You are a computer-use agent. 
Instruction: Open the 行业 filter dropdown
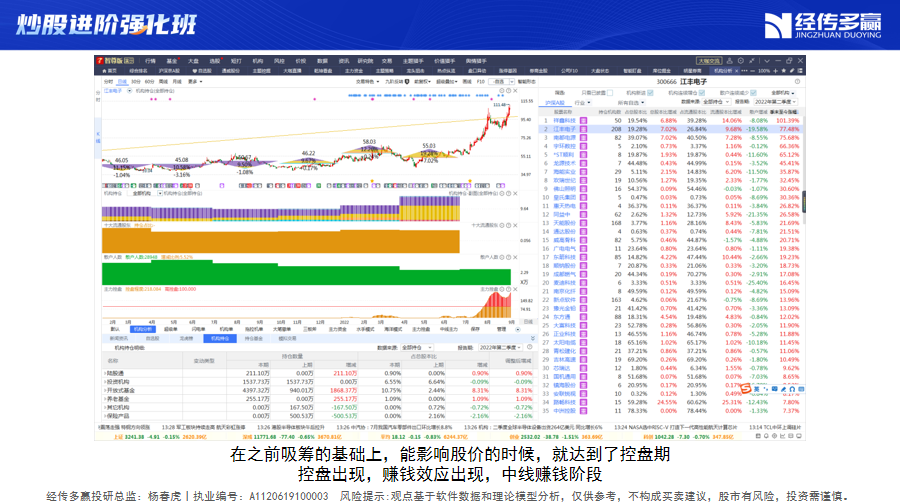582,103
